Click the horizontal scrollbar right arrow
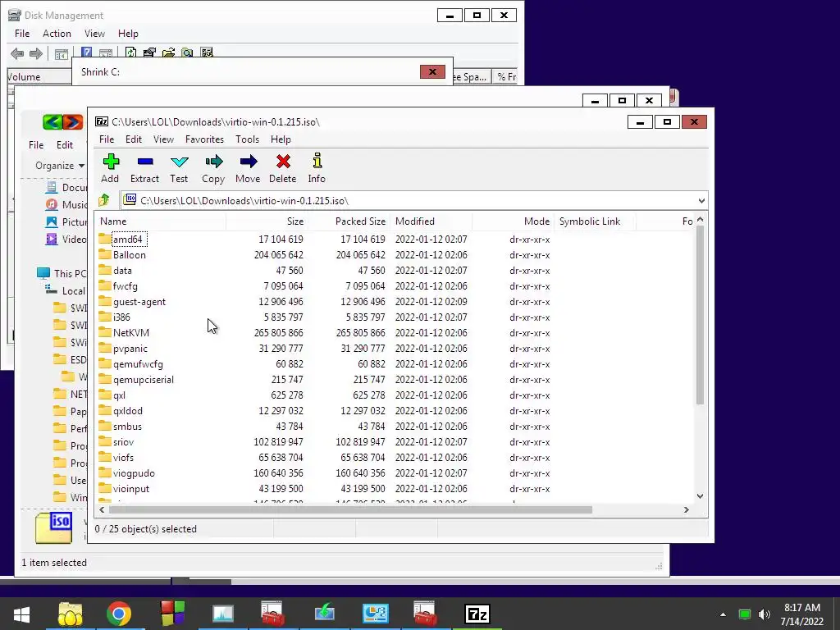The height and width of the screenshot is (630, 840). [687, 510]
